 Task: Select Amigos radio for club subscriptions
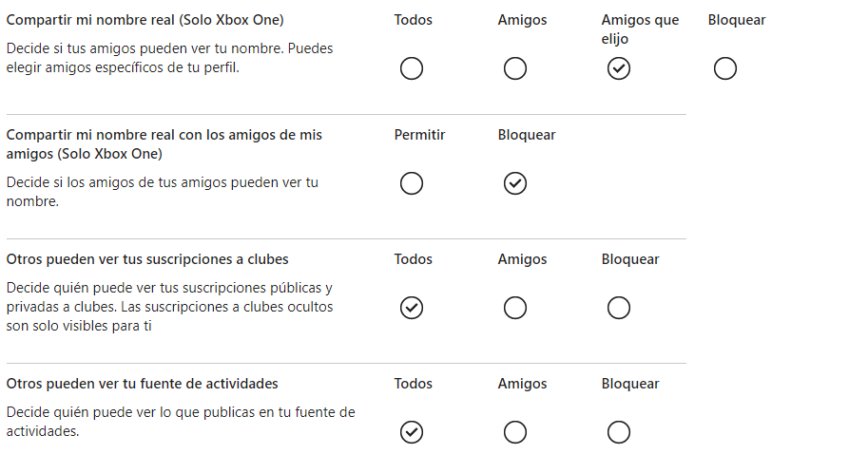515,308
